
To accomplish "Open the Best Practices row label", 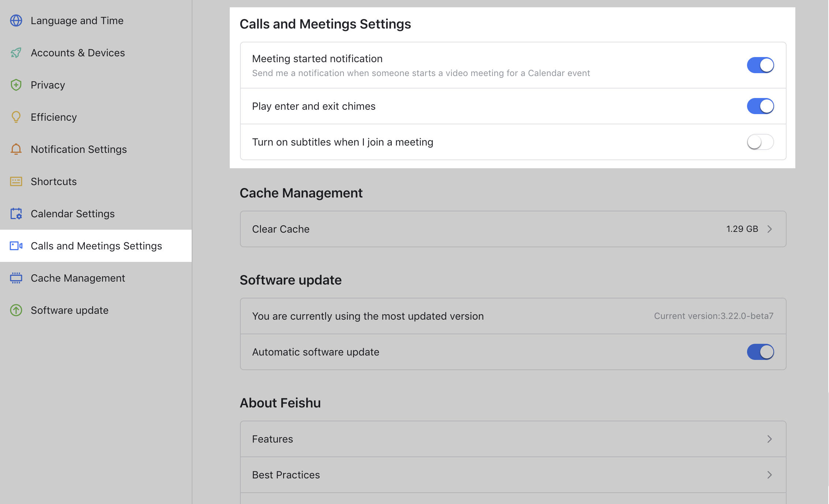I will point(286,475).
